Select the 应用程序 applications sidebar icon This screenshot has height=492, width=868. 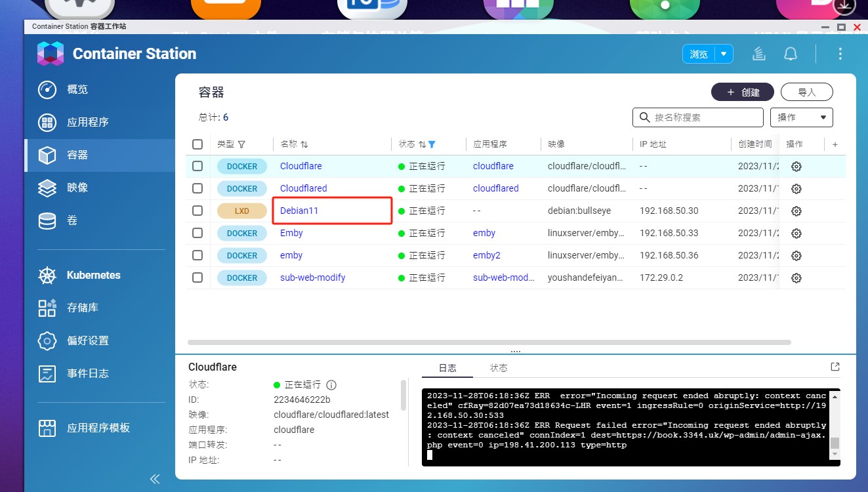click(47, 122)
